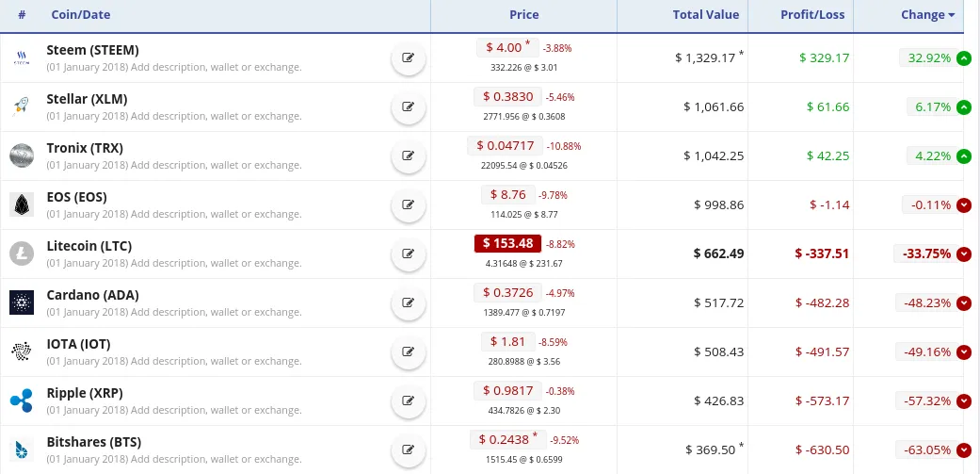This screenshot has width=980, height=474.
Task: Click the $ 1.81 IOTA price badge
Action: pos(508,342)
